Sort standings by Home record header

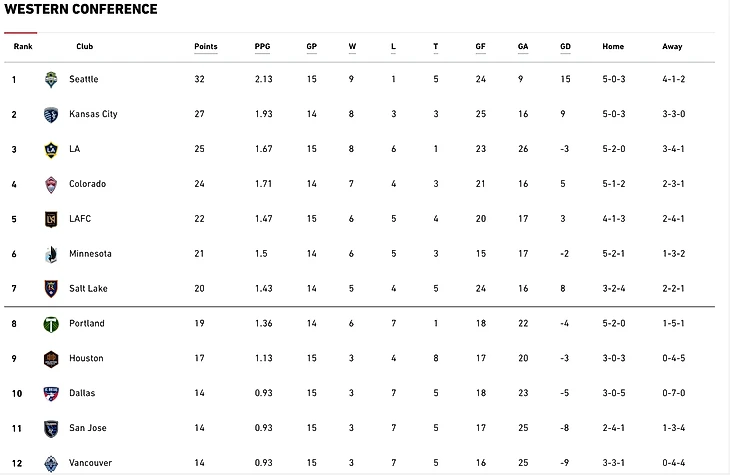point(612,47)
